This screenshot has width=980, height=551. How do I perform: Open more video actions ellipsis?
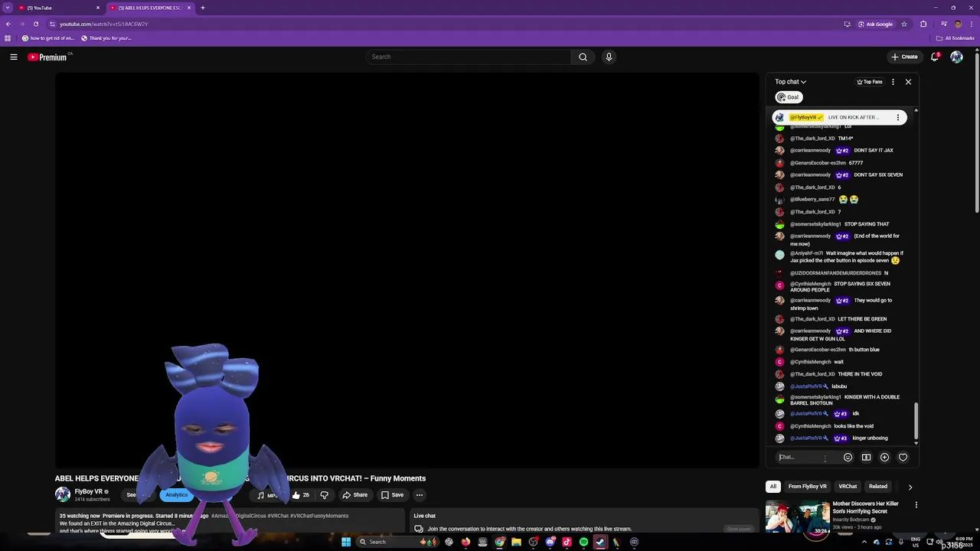pos(420,495)
